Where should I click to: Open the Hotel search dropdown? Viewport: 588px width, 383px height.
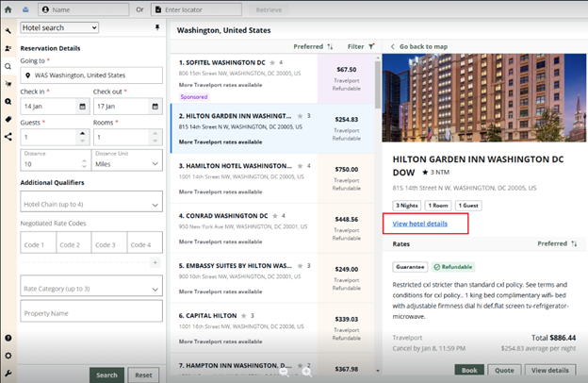click(x=59, y=27)
